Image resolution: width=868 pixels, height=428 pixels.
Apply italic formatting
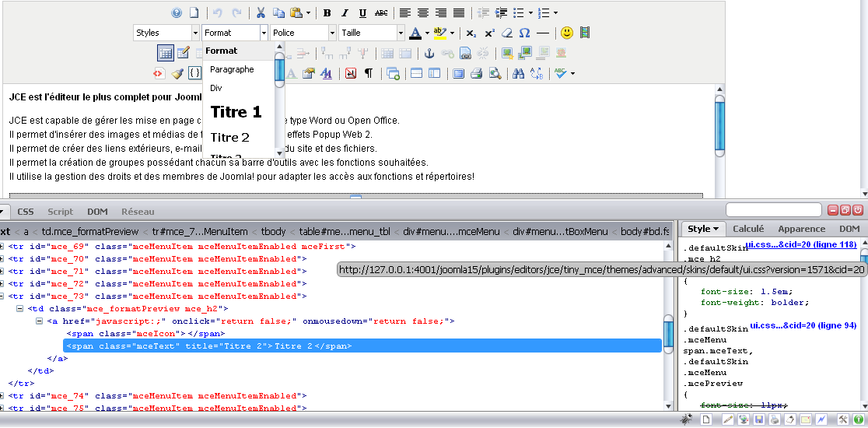[345, 13]
